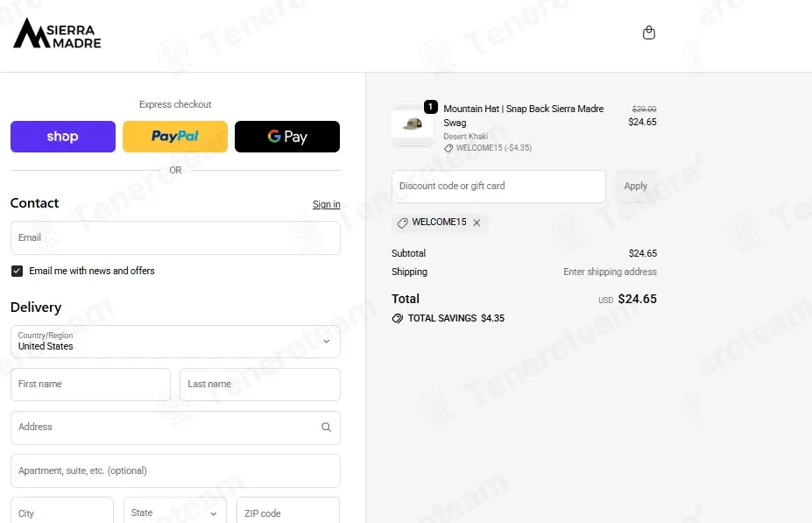Click the product title Mountain Hat text
This screenshot has width=812, height=523.
(x=524, y=116)
